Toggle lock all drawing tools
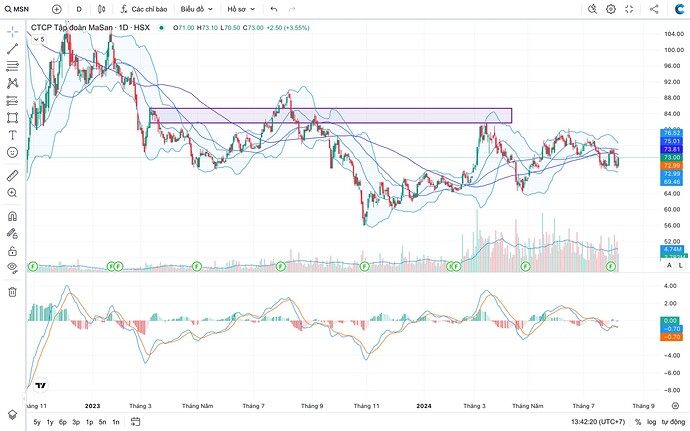 click(13, 249)
